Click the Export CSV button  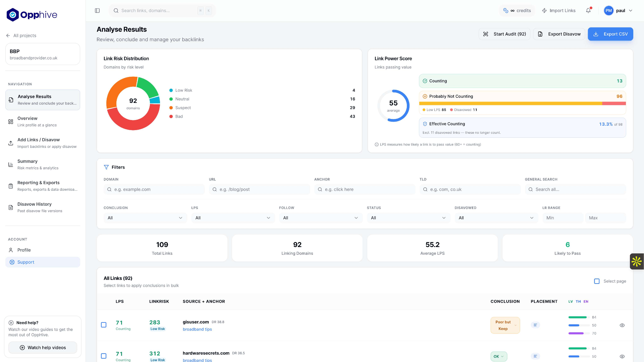click(x=610, y=34)
